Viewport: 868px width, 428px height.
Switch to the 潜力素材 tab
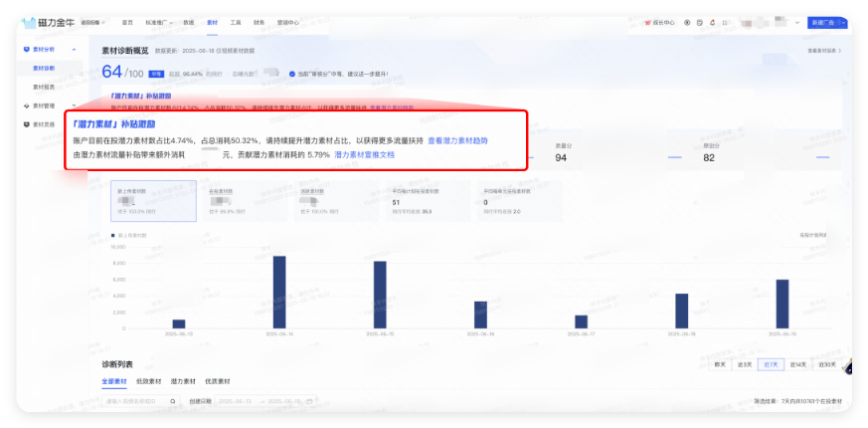tap(183, 381)
